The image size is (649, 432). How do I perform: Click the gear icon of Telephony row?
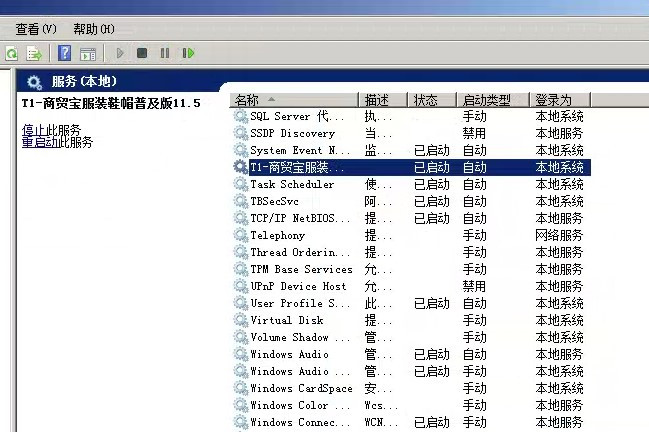coord(240,235)
